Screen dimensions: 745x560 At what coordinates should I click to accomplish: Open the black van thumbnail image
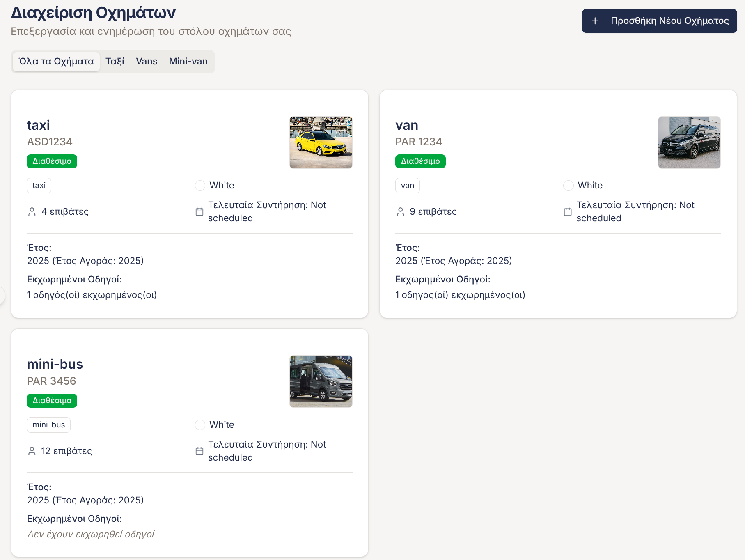689,142
